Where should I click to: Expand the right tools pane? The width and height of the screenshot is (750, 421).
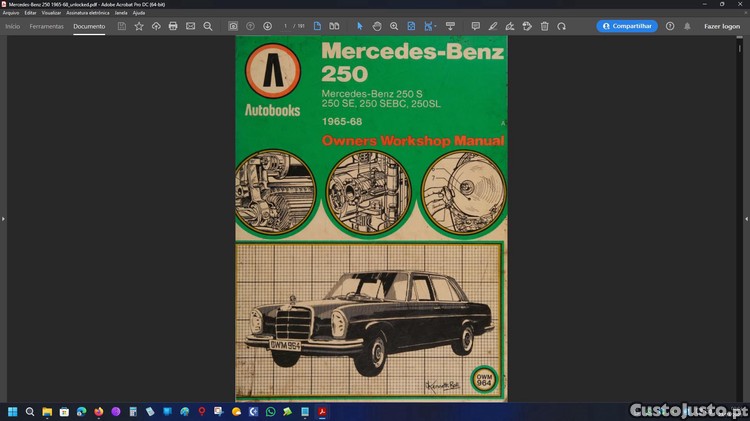pyautogui.click(x=746, y=218)
